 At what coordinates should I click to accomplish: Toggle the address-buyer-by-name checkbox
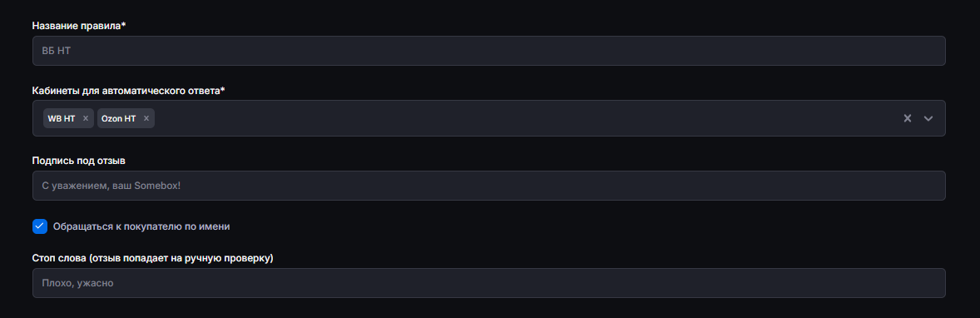(40, 226)
